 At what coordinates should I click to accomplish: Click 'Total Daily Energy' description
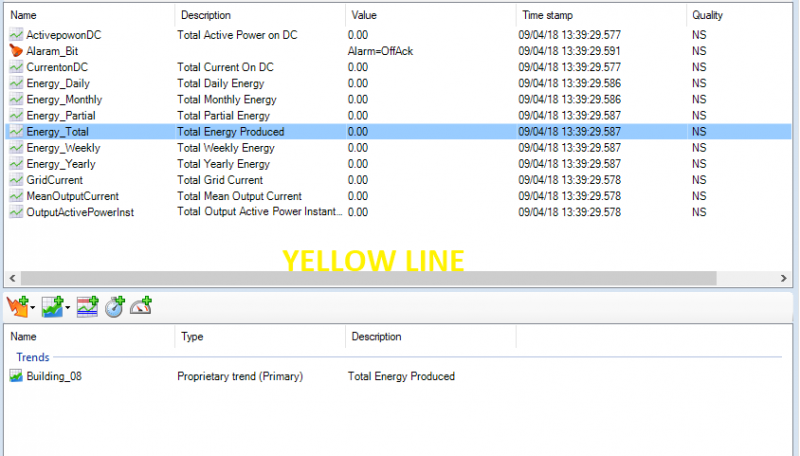coord(220,83)
